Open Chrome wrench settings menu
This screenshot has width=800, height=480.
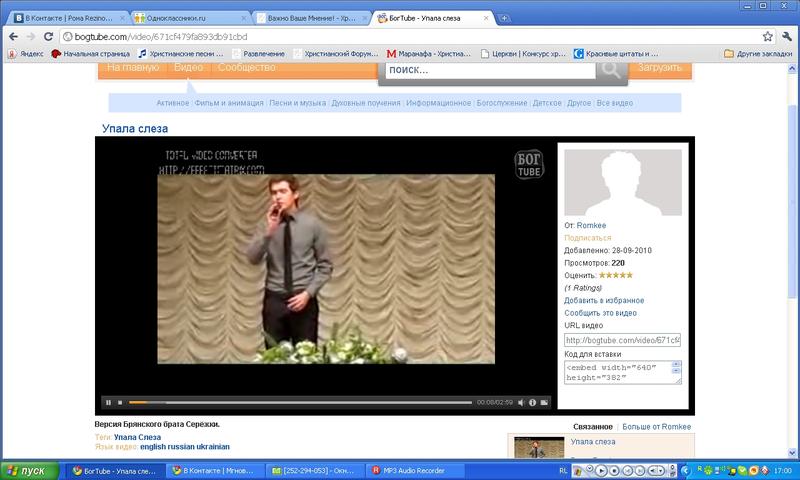coord(786,36)
